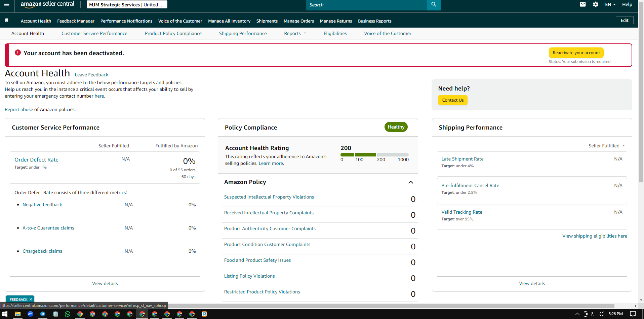Click the volume speaker tray icon
The width and height of the screenshot is (644, 319).
click(x=602, y=314)
